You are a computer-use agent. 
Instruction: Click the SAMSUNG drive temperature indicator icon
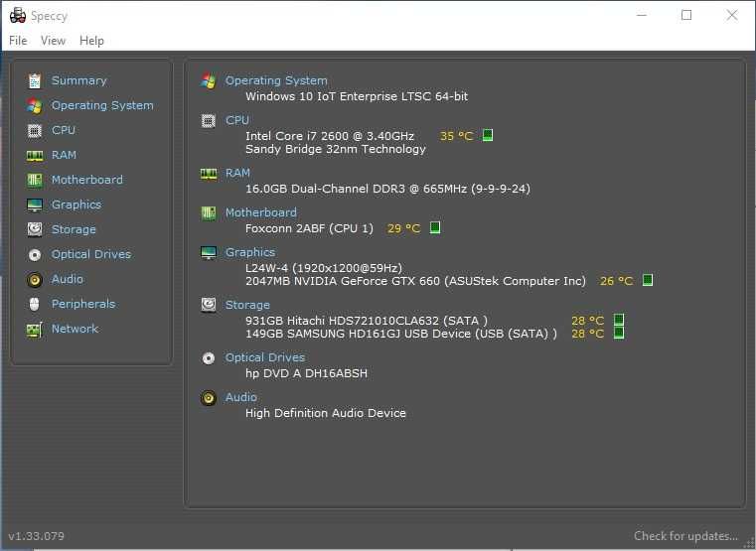[619, 333]
